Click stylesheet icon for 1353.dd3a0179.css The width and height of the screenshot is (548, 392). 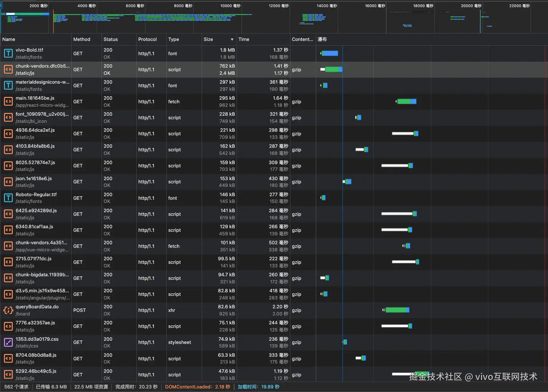[8, 343]
